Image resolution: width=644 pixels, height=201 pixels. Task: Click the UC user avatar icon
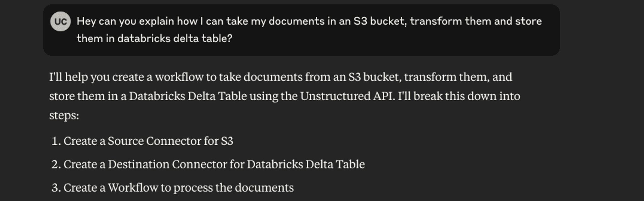(60, 21)
